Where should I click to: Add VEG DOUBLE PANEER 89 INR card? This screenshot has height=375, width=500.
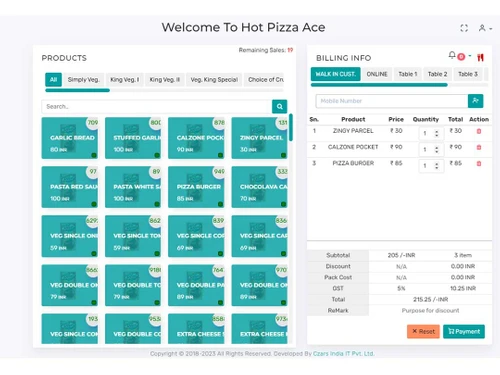click(196, 285)
